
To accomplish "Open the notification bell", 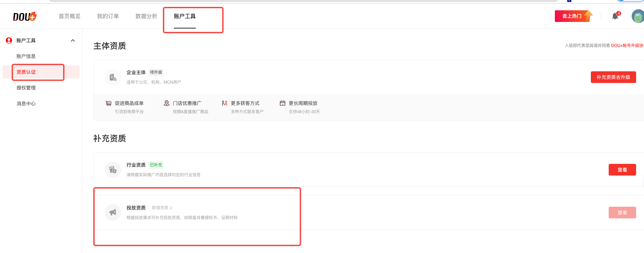I will [x=615, y=16].
